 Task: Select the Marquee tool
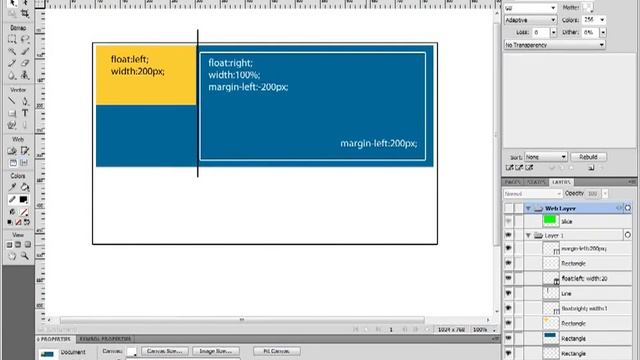(12, 39)
